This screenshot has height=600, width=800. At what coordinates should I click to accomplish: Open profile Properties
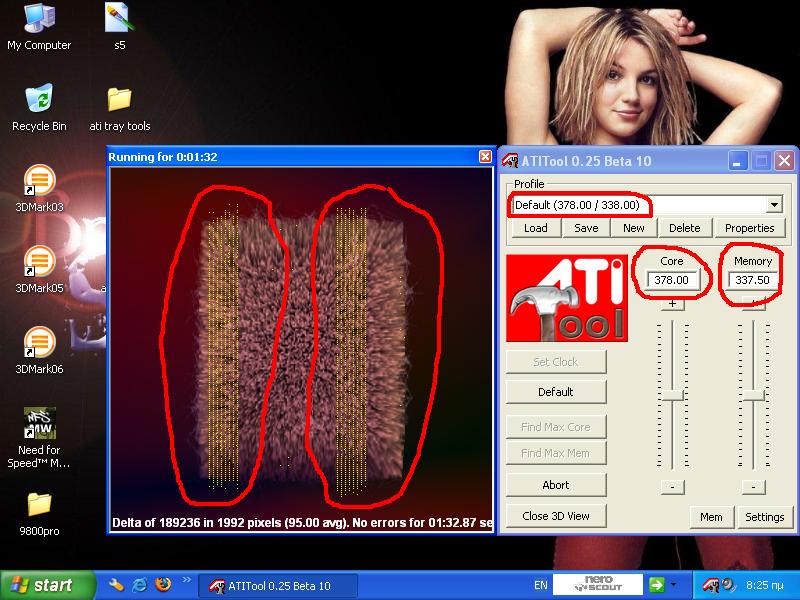pyautogui.click(x=749, y=228)
